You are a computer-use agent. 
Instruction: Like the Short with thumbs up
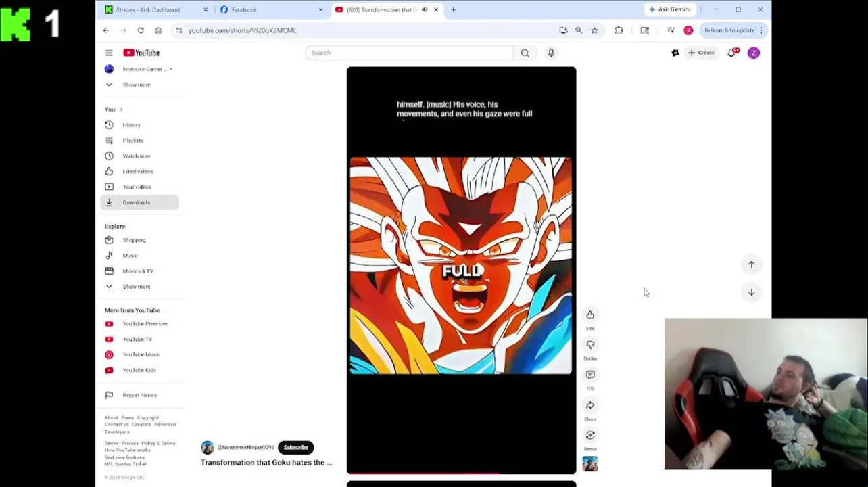(x=590, y=315)
